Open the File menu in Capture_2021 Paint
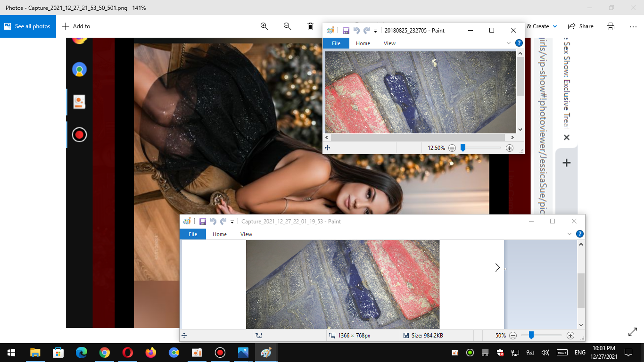Screen dimensions: 644x362 [x=193, y=234]
